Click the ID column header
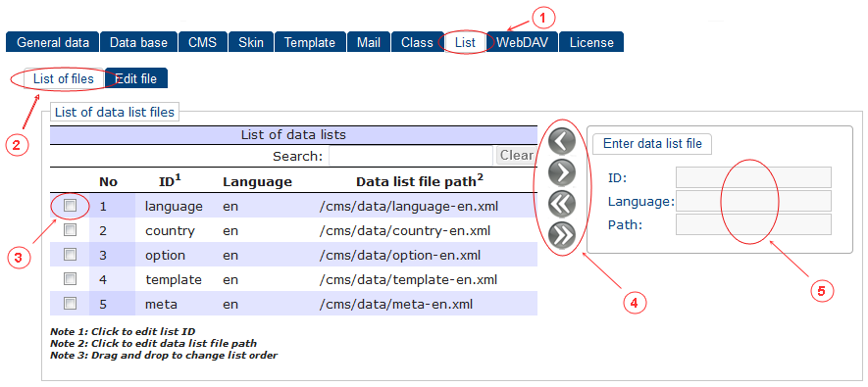This screenshot has height=387, width=868. [x=170, y=180]
